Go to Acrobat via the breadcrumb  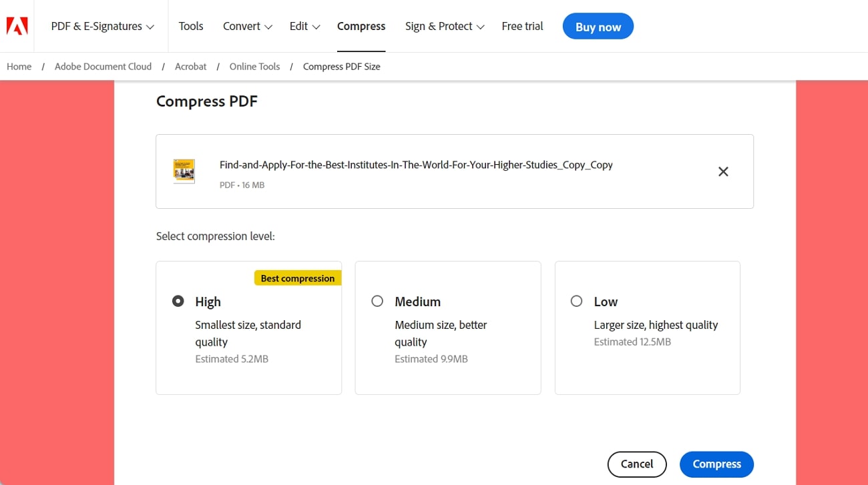click(190, 66)
